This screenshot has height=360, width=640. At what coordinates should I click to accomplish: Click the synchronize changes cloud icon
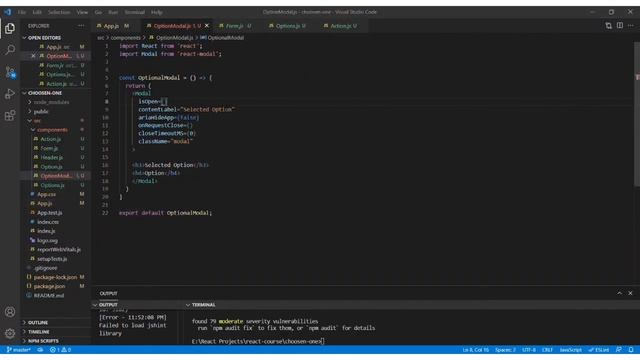click(40, 350)
